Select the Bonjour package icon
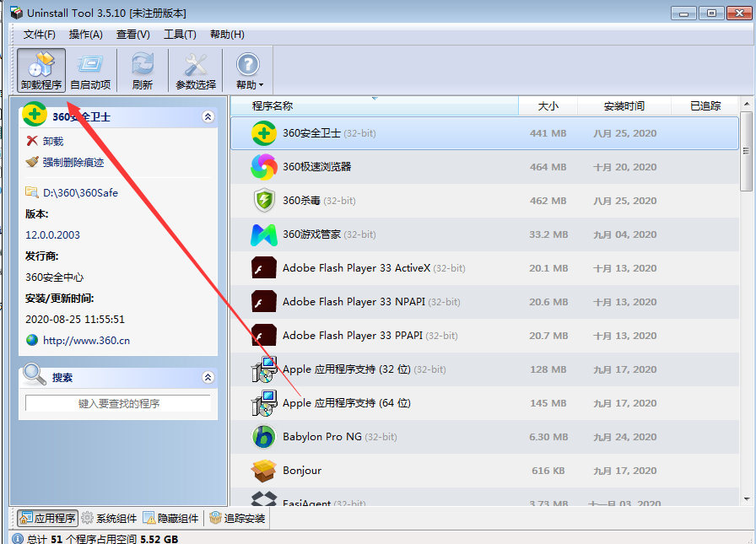The height and width of the screenshot is (544, 756). tap(266, 471)
